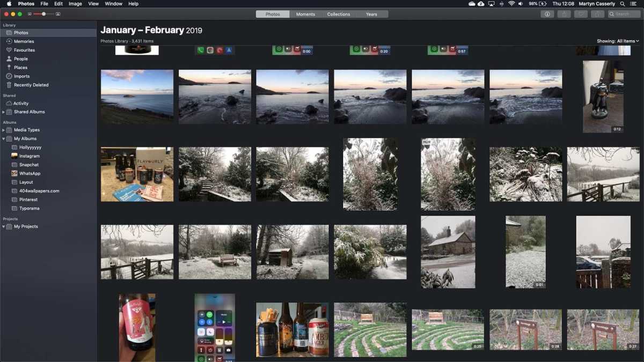Open Spotlight search in menu bar
644x362 pixels.
(x=623, y=4)
